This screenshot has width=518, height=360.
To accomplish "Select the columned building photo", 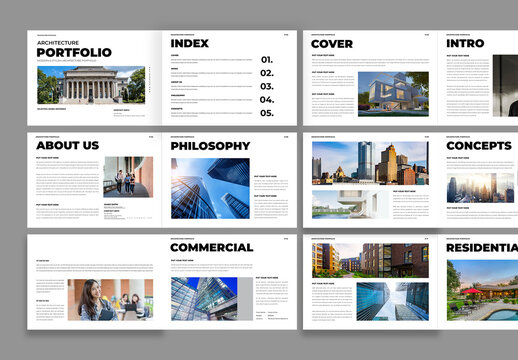I will coord(91,85).
